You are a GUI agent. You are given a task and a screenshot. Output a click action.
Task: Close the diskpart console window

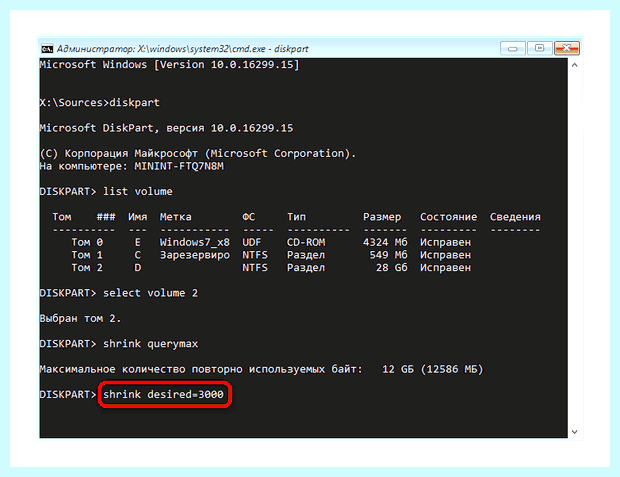pos(567,48)
